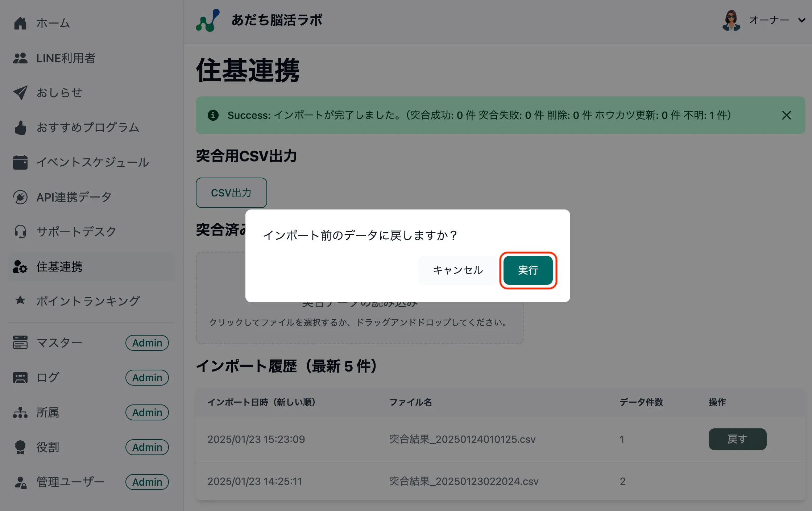The height and width of the screenshot is (511, 812).
Task: Click the home icon in sidebar
Action: click(20, 23)
